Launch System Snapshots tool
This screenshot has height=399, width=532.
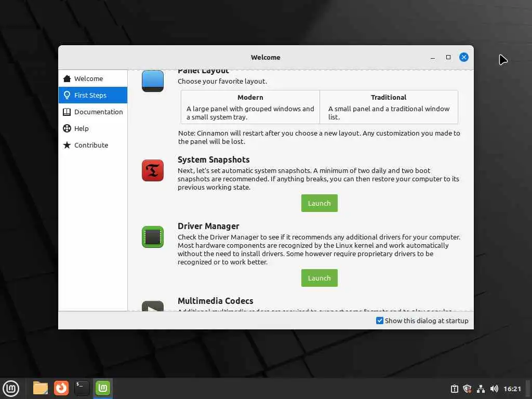tap(320, 203)
